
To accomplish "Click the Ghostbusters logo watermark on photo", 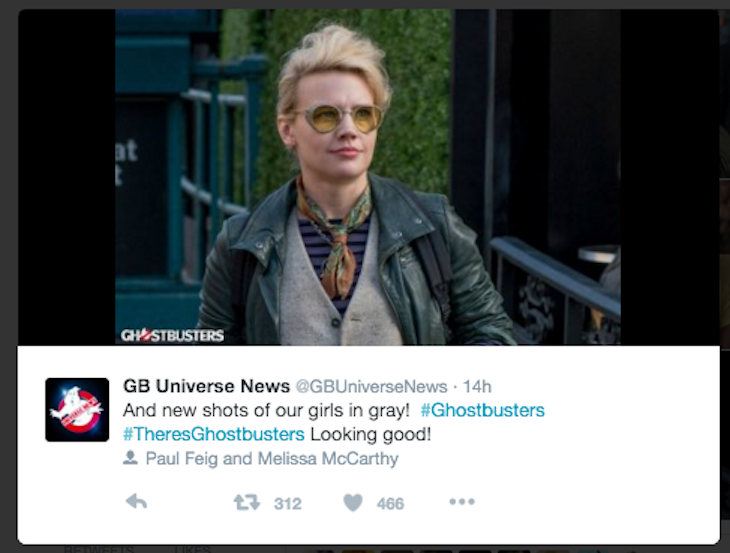I will pos(172,335).
